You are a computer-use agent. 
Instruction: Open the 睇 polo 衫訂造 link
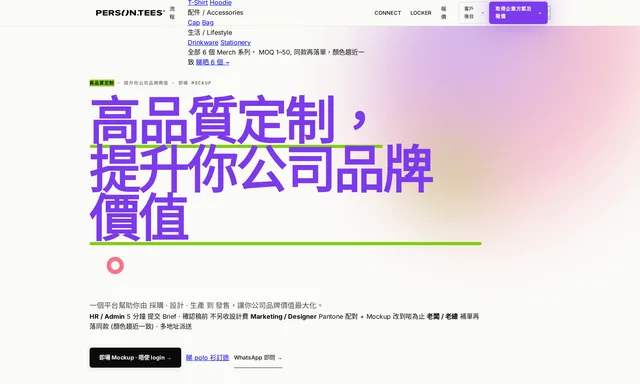207,357
